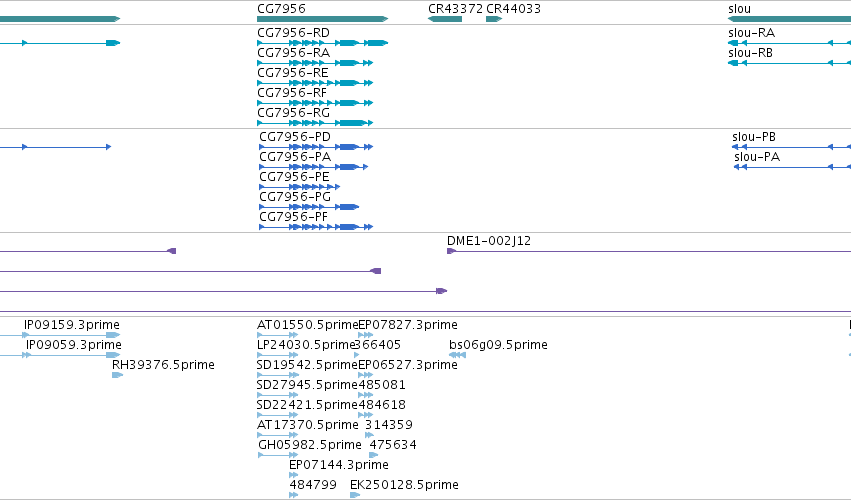Viewport: 851px width, 500px height.
Task: Select EST EP06527.3prime
Action: coord(408,365)
